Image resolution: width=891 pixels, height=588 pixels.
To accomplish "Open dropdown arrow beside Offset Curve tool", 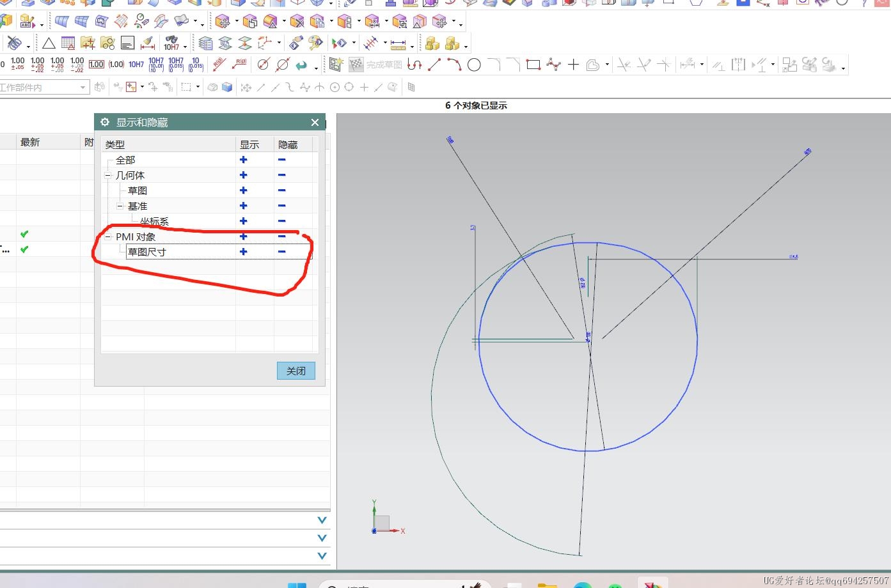I will tap(606, 65).
